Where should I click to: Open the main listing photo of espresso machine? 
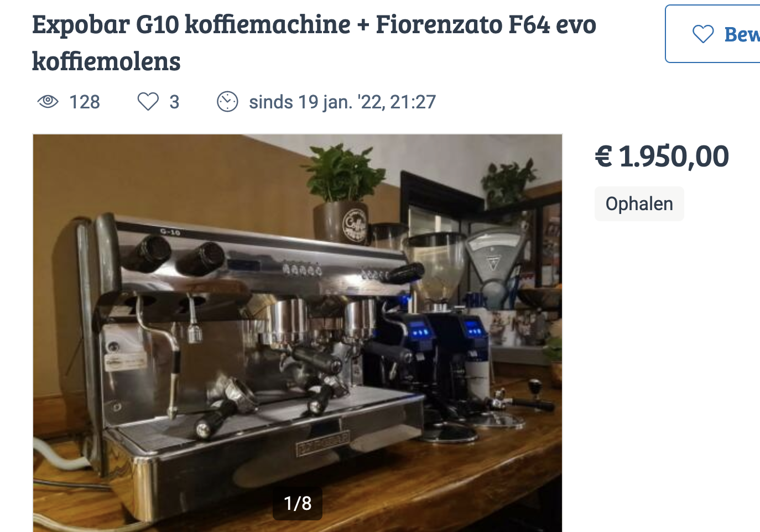coord(298,333)
